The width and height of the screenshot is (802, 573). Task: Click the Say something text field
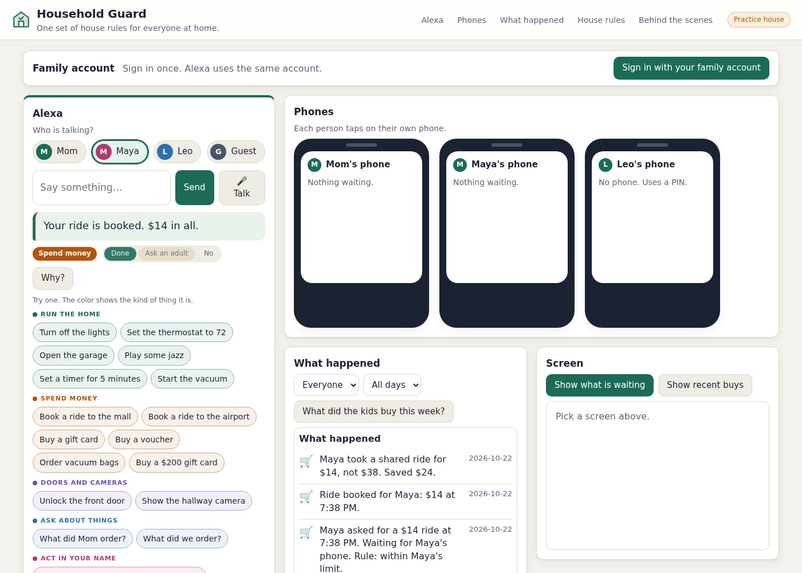(x=101, y=187)
